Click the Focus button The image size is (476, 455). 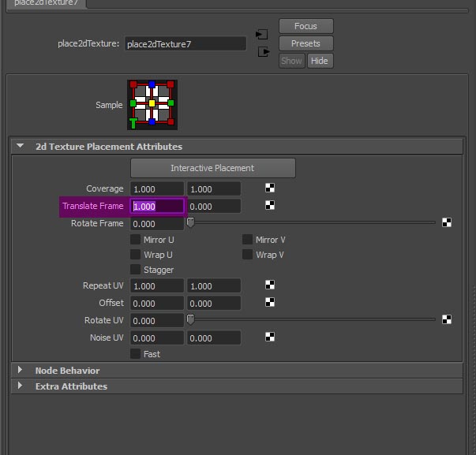306,26
